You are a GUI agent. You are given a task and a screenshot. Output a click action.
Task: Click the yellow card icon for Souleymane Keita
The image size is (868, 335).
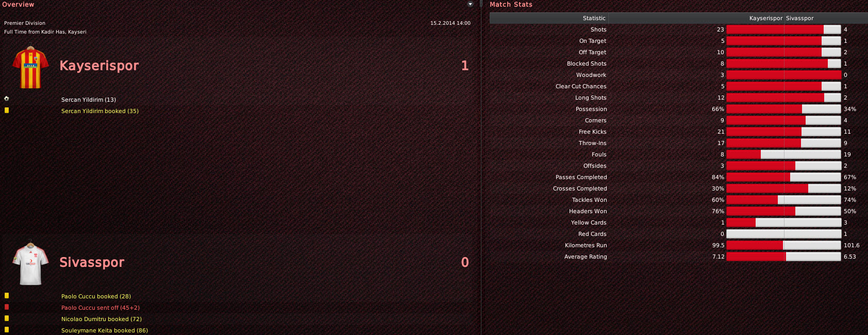(7, 330)
